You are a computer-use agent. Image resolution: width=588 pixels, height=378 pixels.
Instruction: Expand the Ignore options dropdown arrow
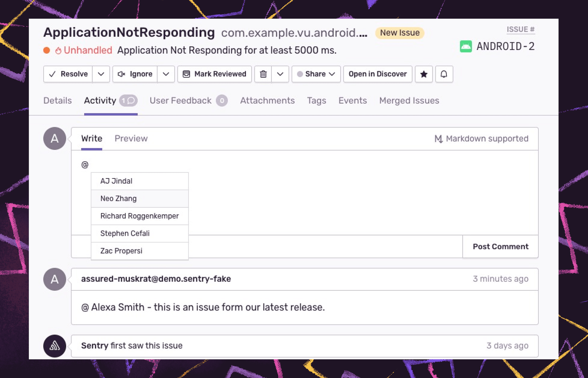pyautogui.click(x=166, y=74)
